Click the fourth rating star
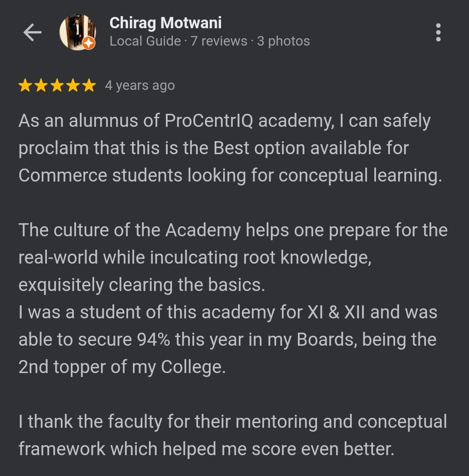 pyautogui.click(x=73, y=86)
